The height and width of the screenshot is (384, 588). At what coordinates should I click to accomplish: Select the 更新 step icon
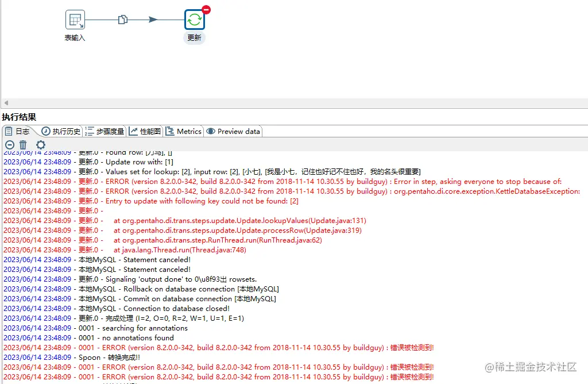[195, 20]
